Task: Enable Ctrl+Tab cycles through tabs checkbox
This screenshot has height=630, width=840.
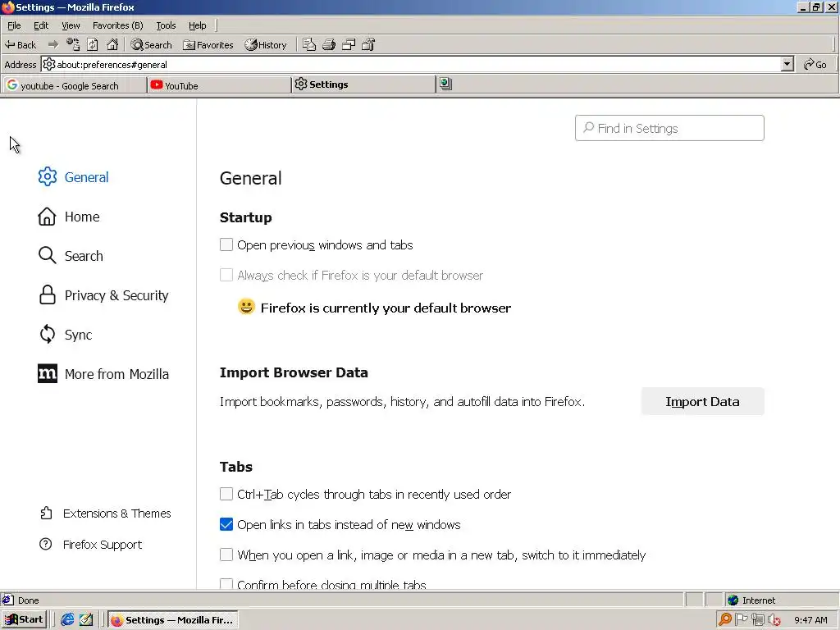Action: [x=226, y=494]
